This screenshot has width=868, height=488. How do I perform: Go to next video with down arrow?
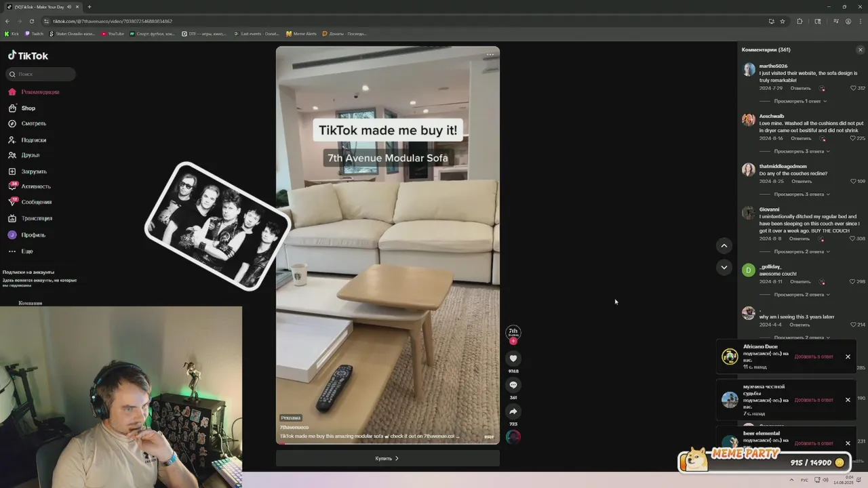click(724, 267)
